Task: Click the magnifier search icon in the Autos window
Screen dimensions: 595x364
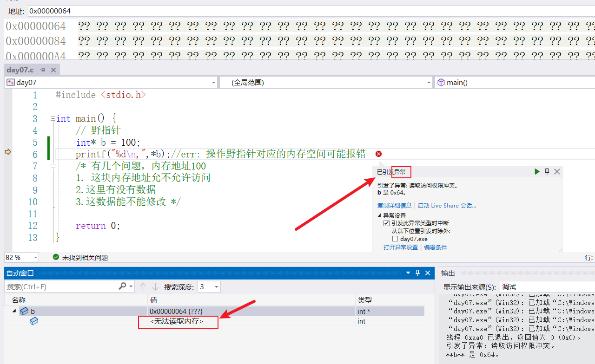Action: coord(122,286)
